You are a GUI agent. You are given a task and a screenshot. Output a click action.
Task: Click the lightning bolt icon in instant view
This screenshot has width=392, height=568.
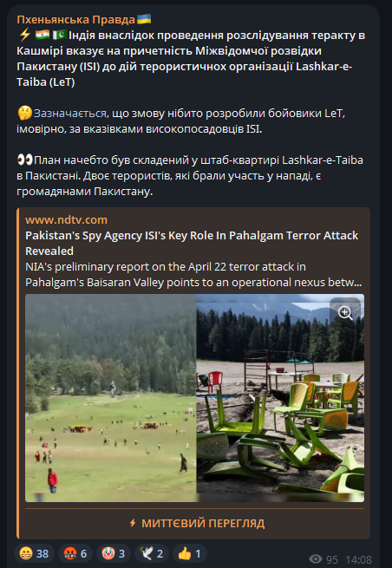(133, 523)
